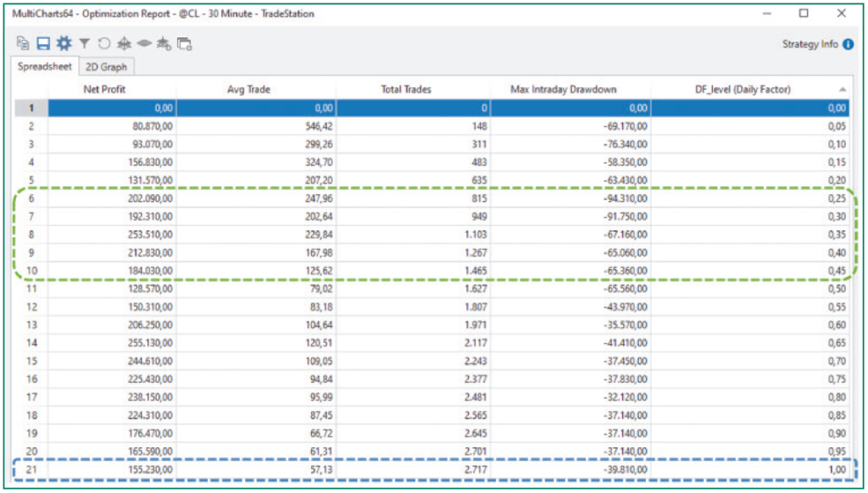Click the Total Trades cell 1.103

[x=414, y=235]
